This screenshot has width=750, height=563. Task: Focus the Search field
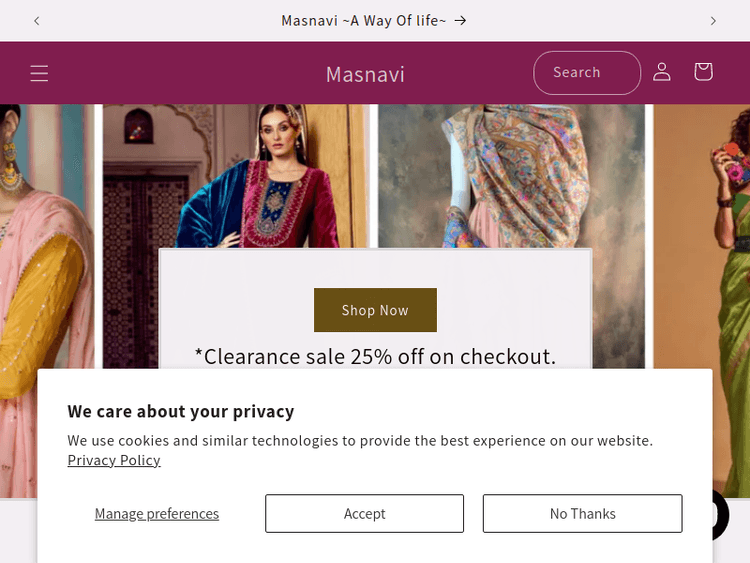[586, 73]
